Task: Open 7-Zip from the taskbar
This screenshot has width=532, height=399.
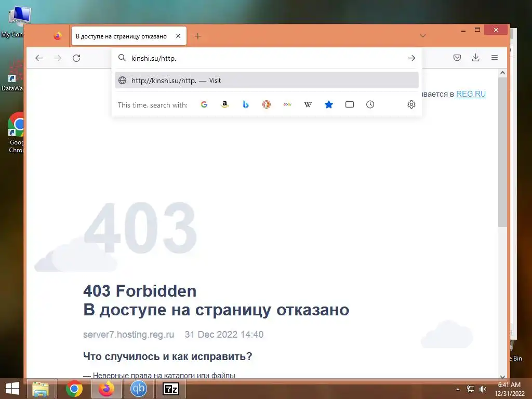Action: pos(170,389)
